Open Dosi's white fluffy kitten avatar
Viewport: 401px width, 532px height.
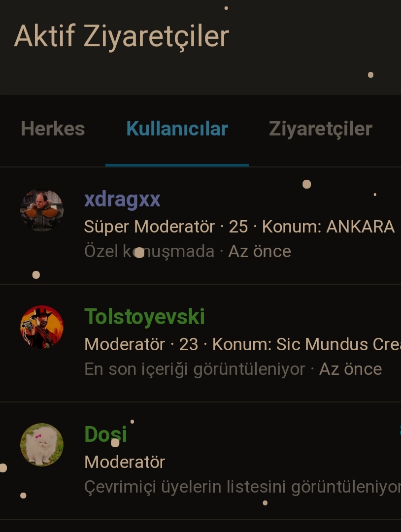click(x=42, y=444)
